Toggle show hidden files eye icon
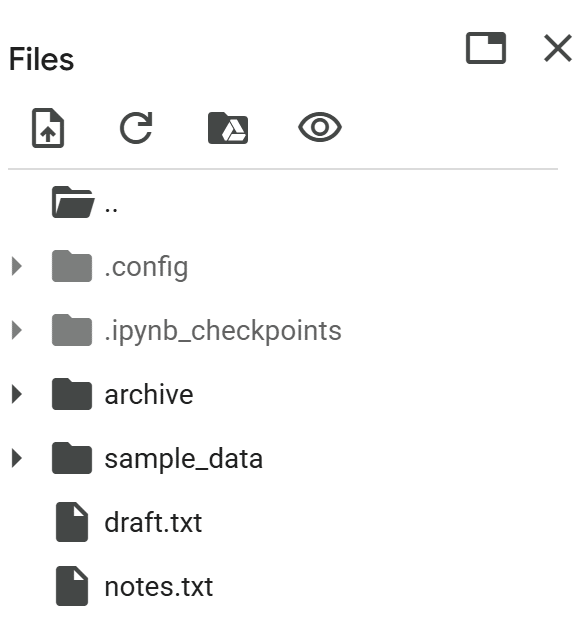 [320, 127]
